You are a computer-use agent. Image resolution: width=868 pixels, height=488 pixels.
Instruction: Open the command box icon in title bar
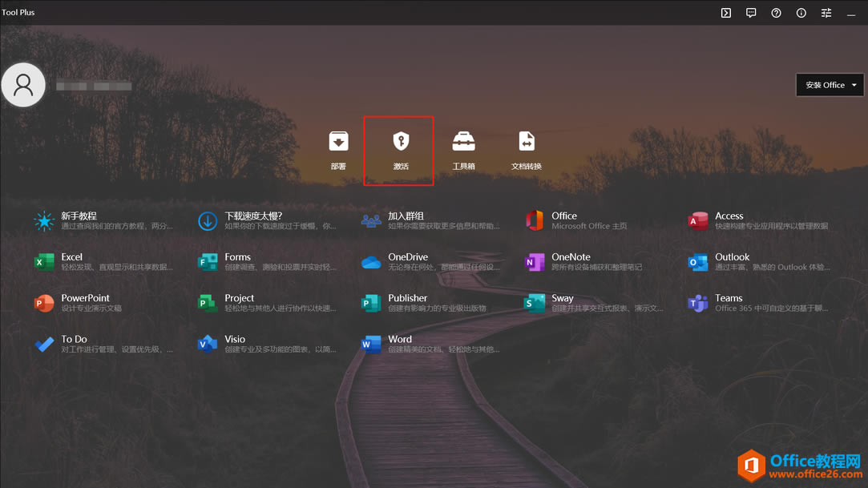coord(725,13)
